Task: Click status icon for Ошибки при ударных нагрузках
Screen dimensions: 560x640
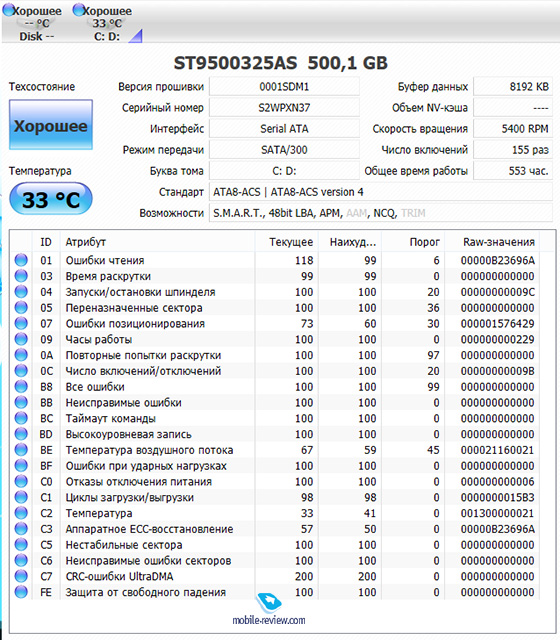Action: point(21,465)
